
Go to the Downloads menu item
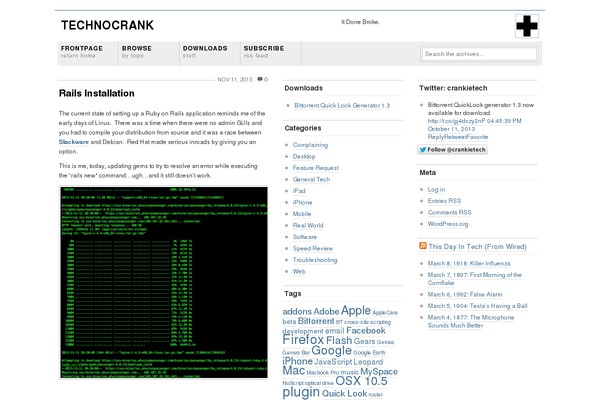(209, 52)
